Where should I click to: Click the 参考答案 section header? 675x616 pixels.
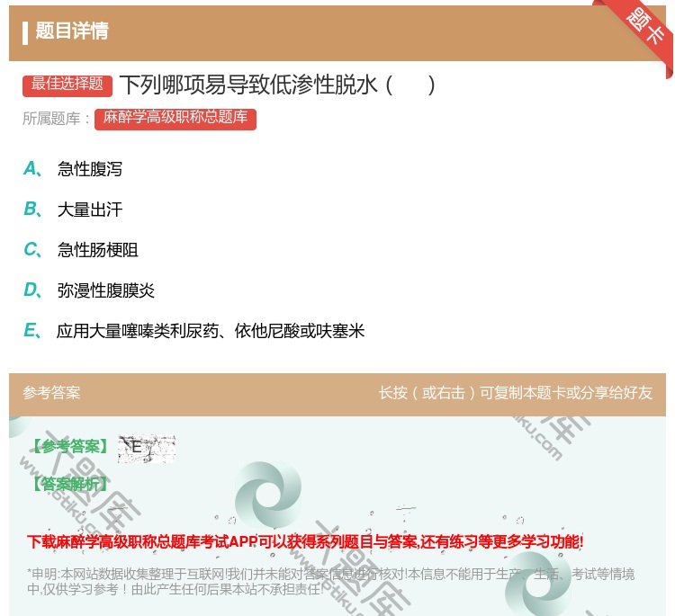click(x=51, y=393)
